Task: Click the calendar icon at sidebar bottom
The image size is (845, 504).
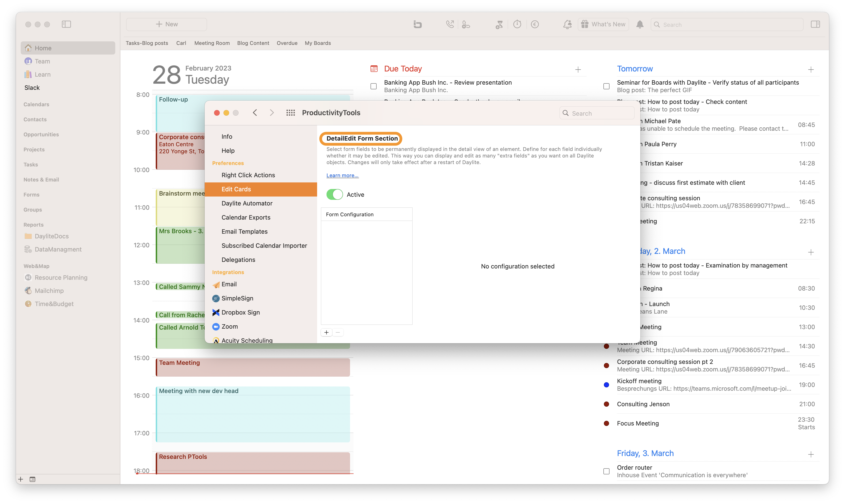Action: click(x=32, y=479)
